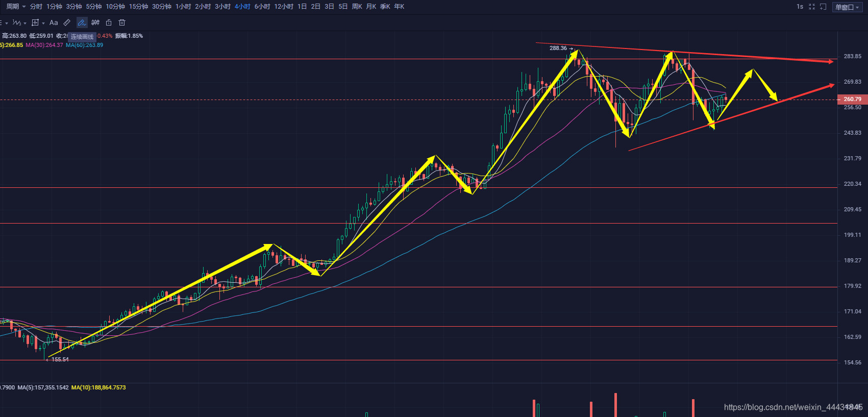The image size is (868, 417).
Task: Select the 1日 timeframe
Action: click(302, 7)
